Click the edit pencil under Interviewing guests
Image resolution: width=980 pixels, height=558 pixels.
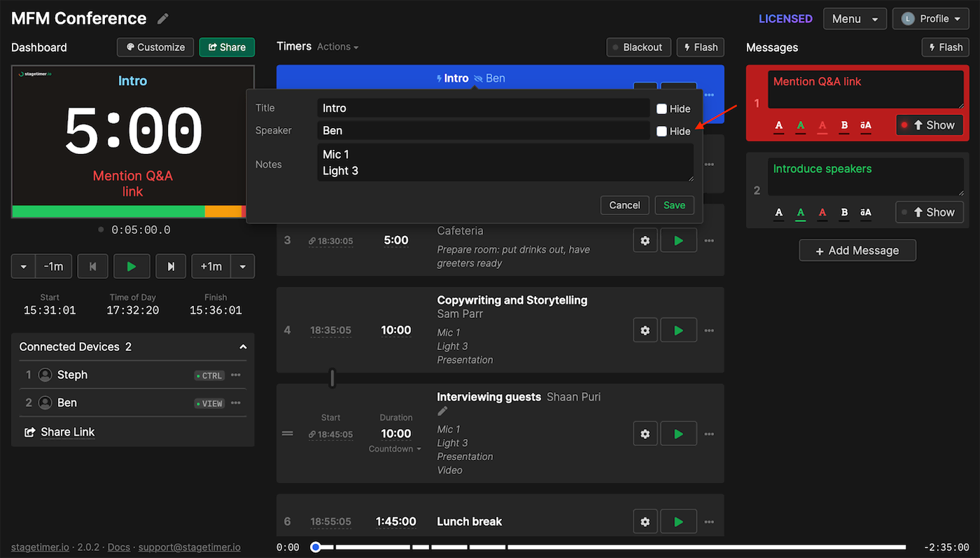(442, 411)
